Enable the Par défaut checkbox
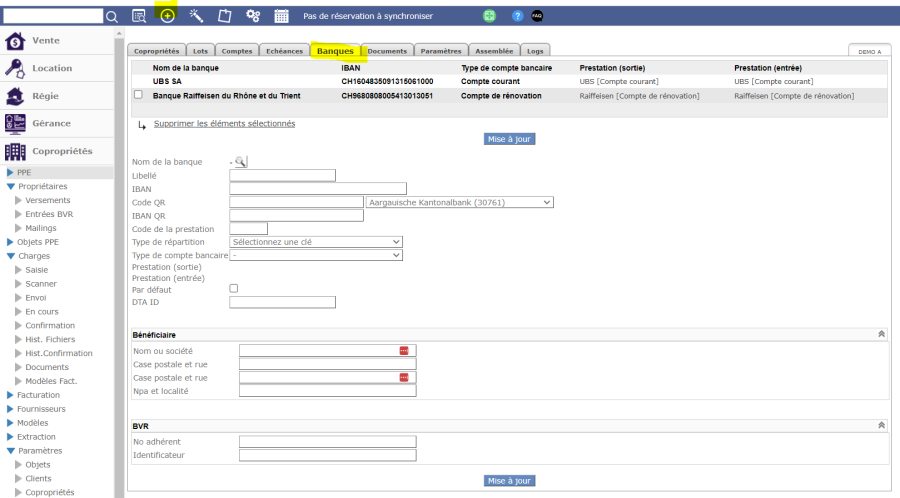The width and height of the screenshot is (900, 498). (234, 288)
